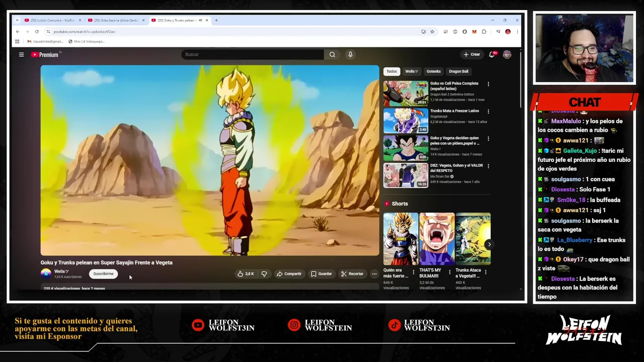Dislike the video with thumbs down
Viewport: 644px width, 362px height.
coord(264,274)
